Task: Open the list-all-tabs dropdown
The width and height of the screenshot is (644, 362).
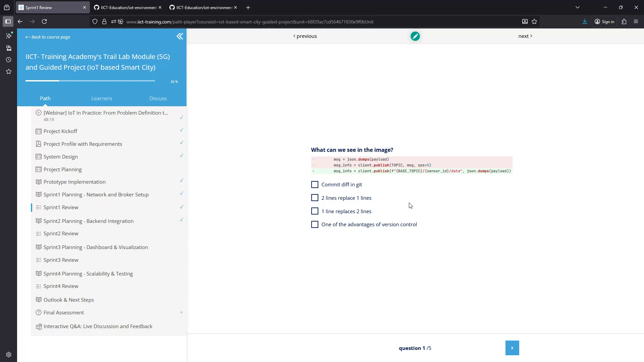Action: click(578, 7)
